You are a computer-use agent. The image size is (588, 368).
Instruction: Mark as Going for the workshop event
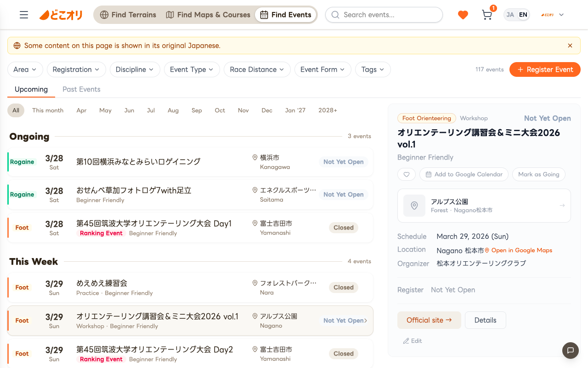point(538,174)
